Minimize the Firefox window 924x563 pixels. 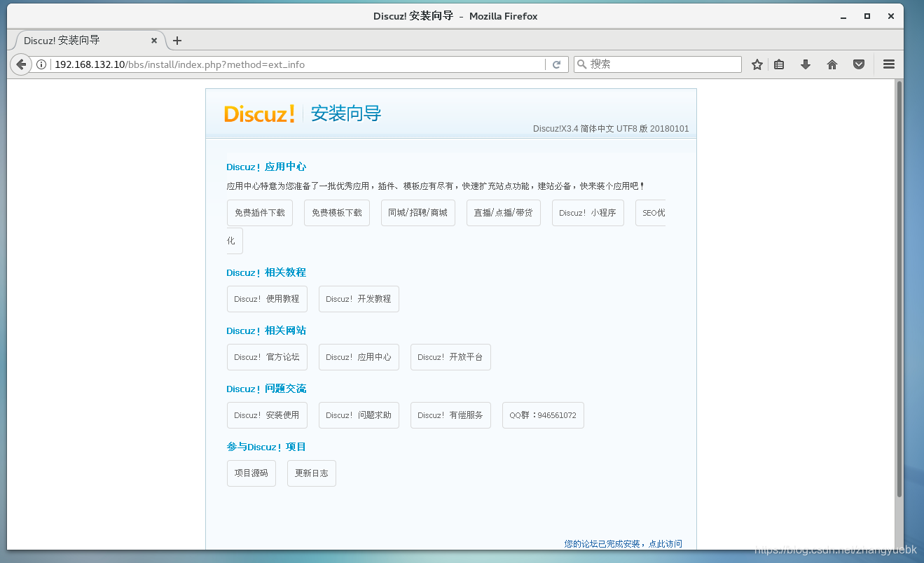[844, 15]
